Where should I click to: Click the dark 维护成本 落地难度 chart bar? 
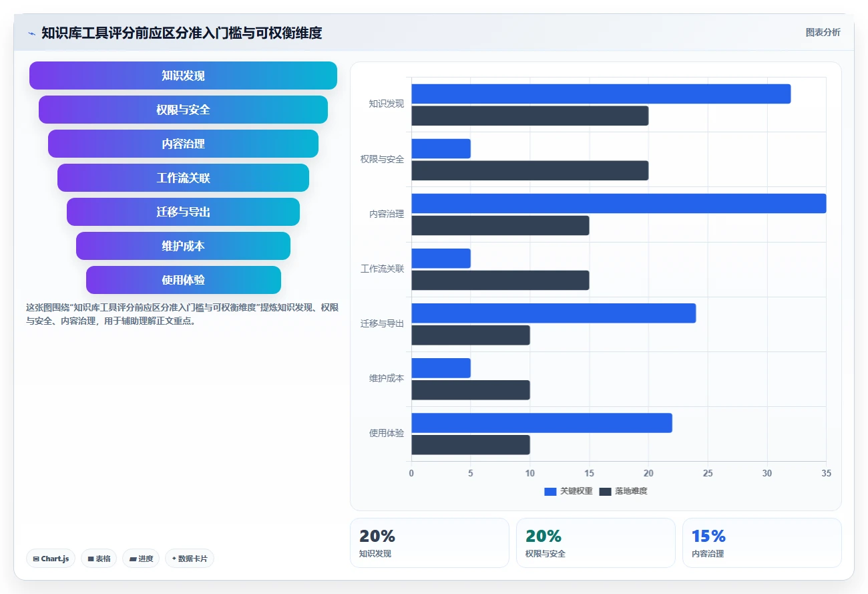[471, 390]
